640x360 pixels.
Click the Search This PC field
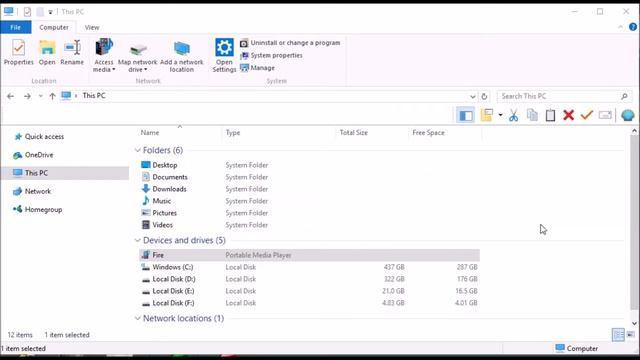coord(564,96)
